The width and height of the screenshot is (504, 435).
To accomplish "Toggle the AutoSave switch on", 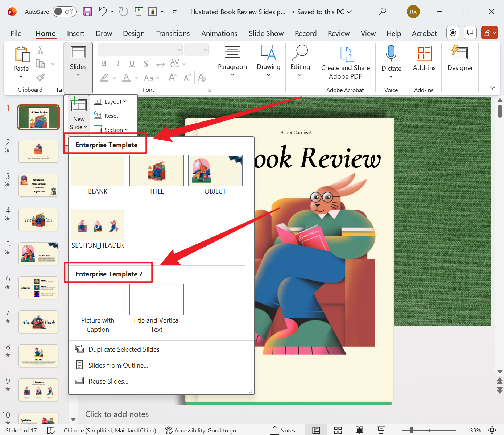I will 64,11.
